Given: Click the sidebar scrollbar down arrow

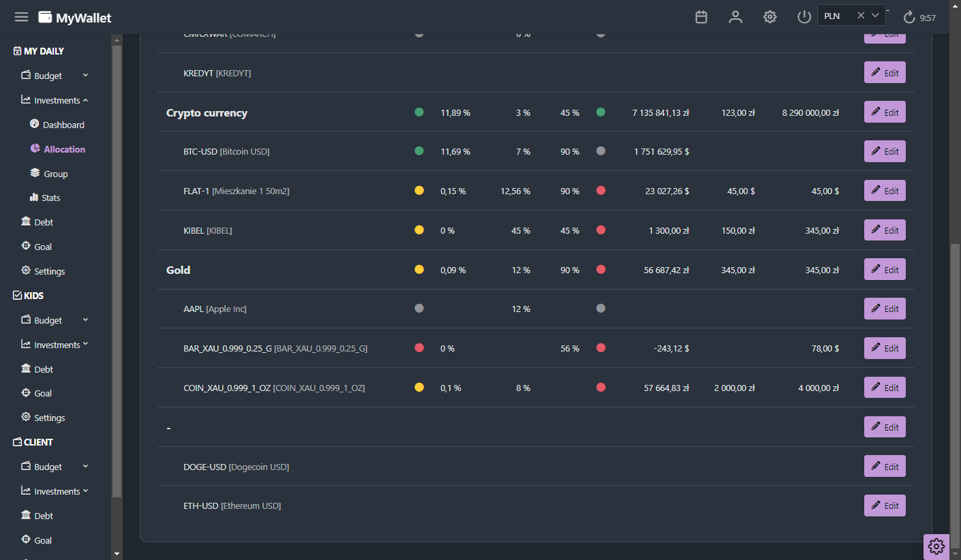Looking at the screenshot, I should [117, 554].
